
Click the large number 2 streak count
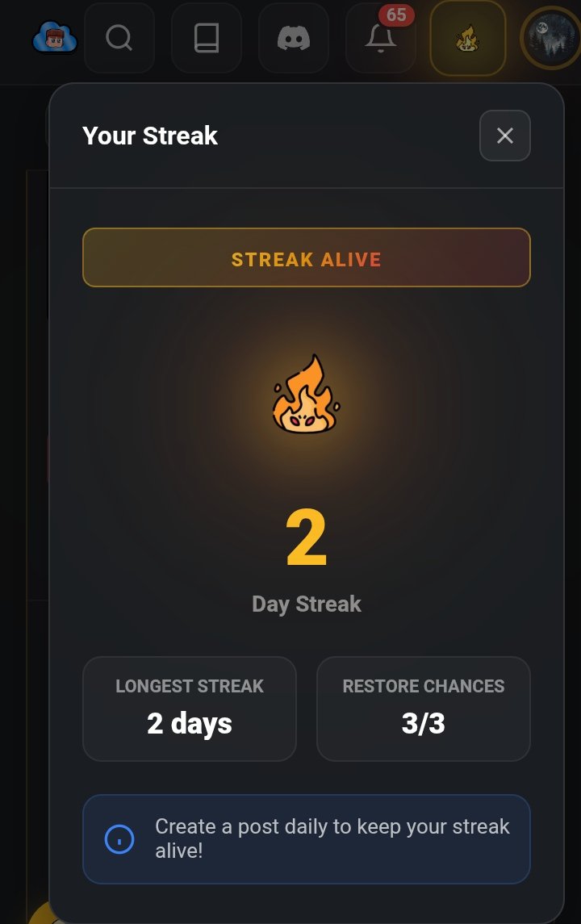tap(307, 537)
